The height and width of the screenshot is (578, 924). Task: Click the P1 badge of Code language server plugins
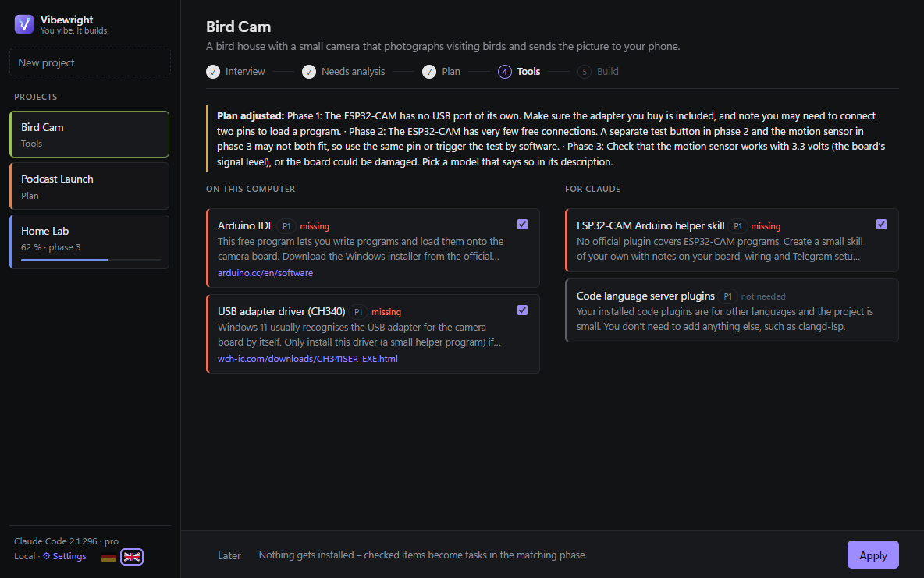(728, 296)
